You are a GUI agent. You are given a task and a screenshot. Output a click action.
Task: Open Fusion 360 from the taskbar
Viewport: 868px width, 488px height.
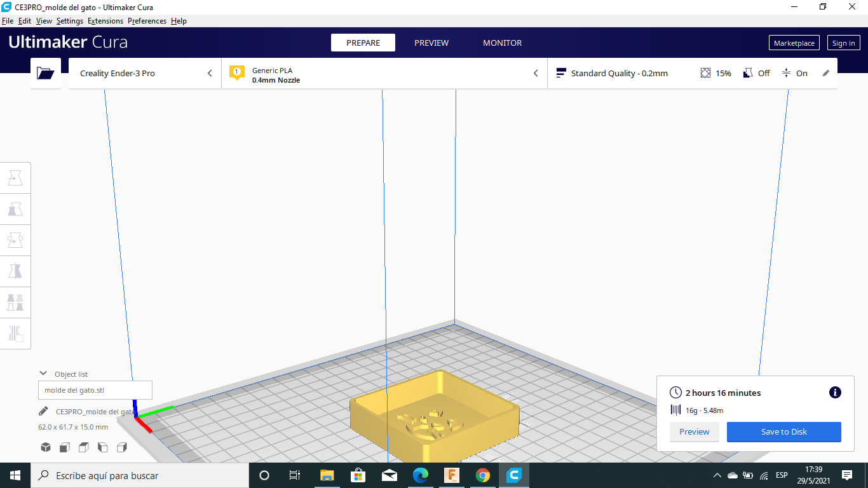(x=452, y=475)
